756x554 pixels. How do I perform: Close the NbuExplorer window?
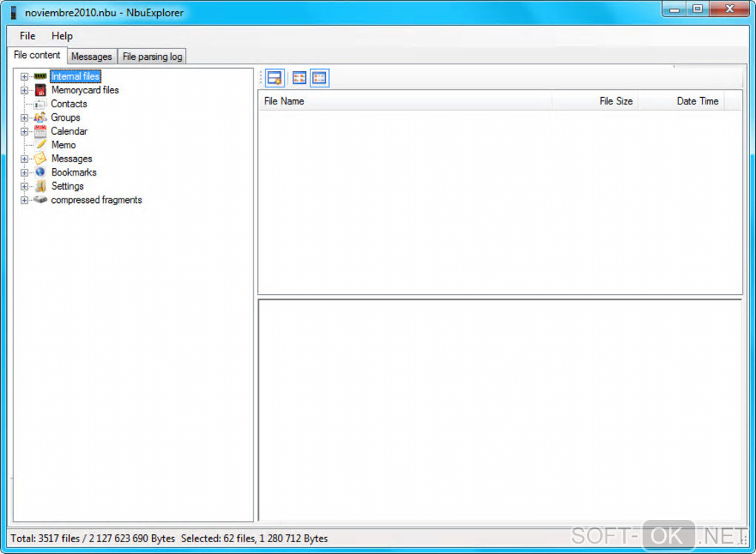point(729,9)
